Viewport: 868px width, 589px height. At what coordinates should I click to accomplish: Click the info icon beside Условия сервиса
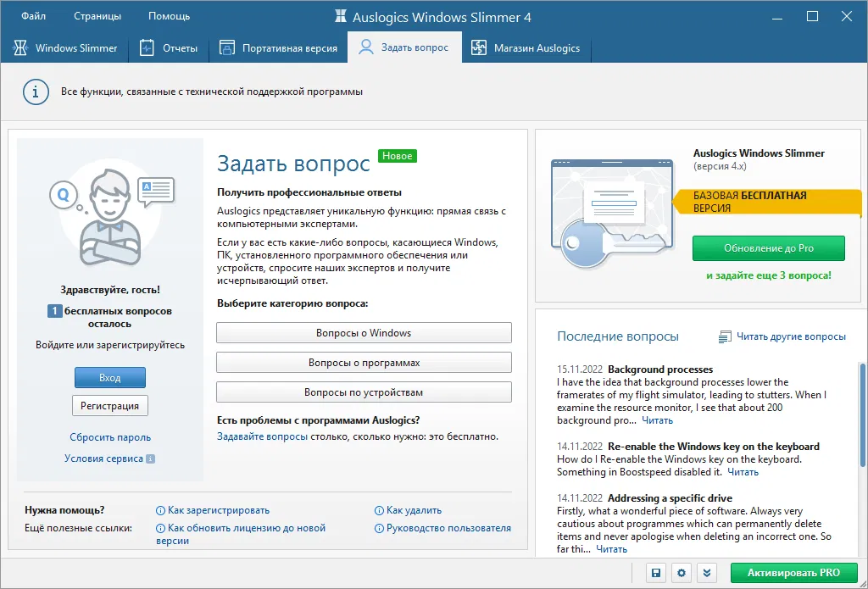[151, 458]
